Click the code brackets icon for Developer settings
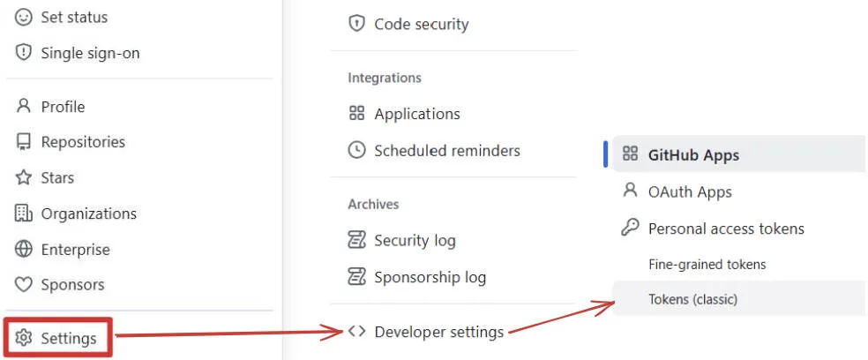The image size is (868, 360). (356, 332)
